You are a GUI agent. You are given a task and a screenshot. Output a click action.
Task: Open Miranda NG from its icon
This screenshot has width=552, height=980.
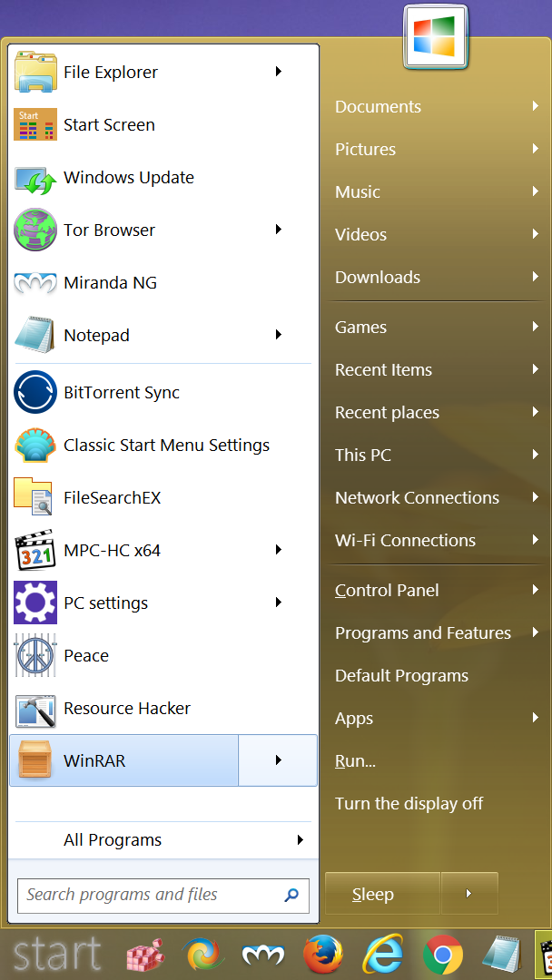pos(35,283)
